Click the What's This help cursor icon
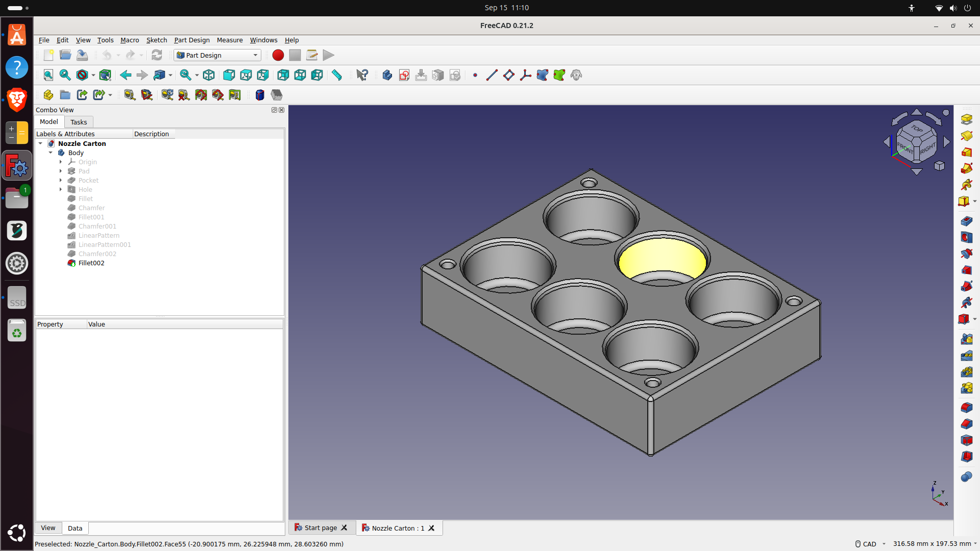 click(362, 76)
